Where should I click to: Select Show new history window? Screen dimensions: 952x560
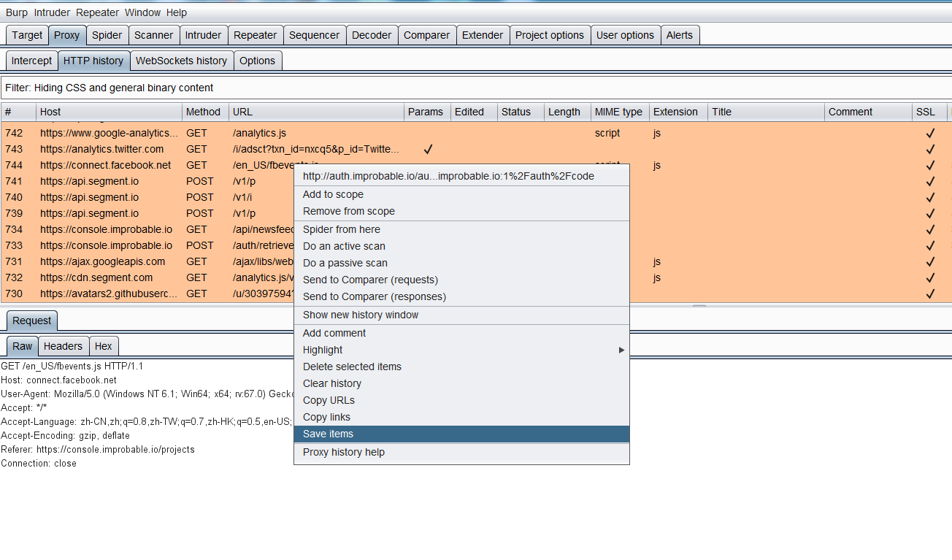coord(461,315)
